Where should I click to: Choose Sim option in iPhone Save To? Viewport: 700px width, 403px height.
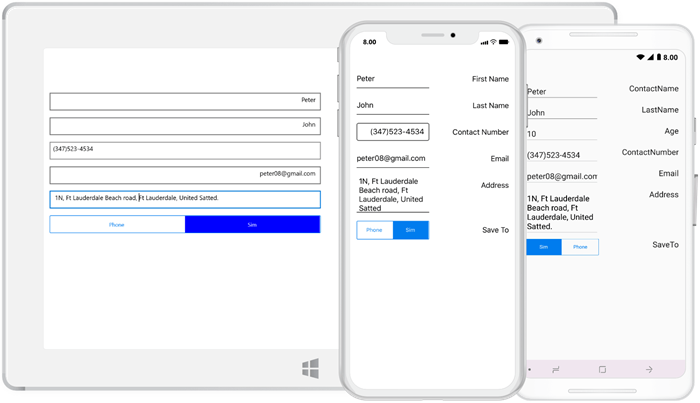[410, 230]
